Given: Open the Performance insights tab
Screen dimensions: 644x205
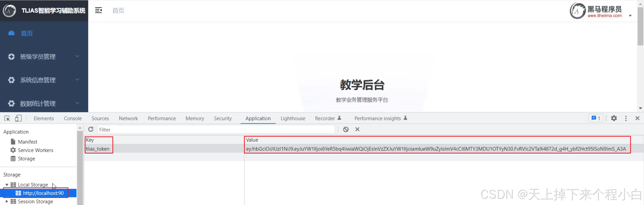Looking at the screenshot, I should (x=381, y=118).
